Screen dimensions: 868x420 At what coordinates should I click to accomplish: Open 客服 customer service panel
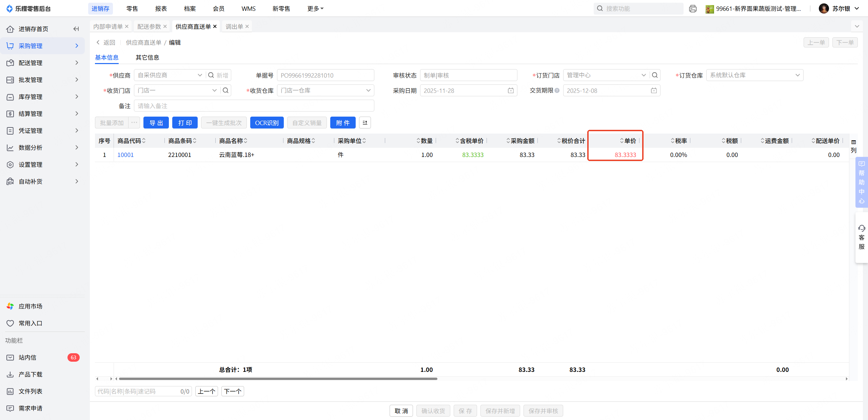pos(861,237)
